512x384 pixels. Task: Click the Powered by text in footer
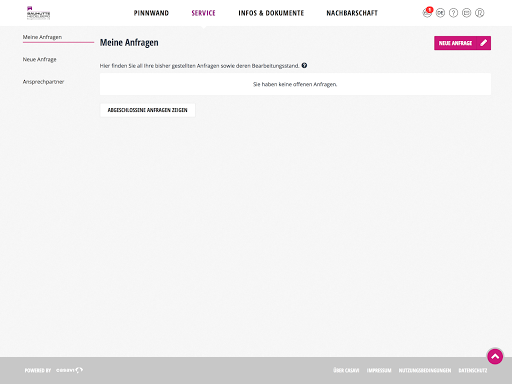tap(38, 370)
